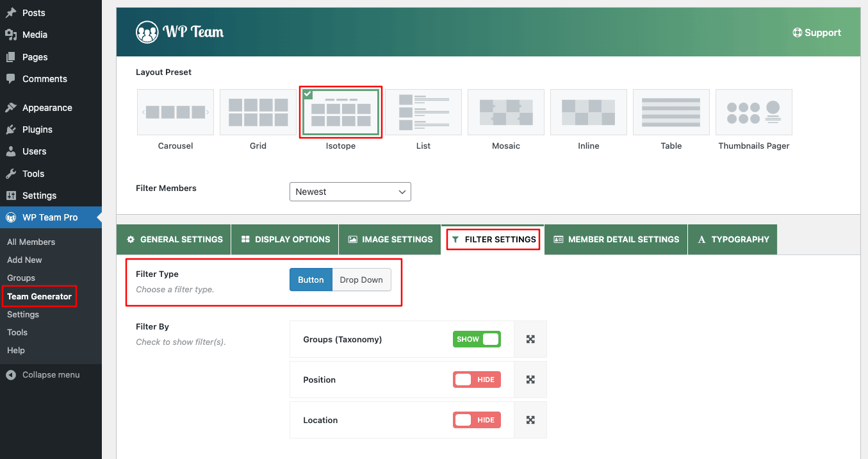
Task: Click the WP Team logo in the header
Action: coord(179,31)
